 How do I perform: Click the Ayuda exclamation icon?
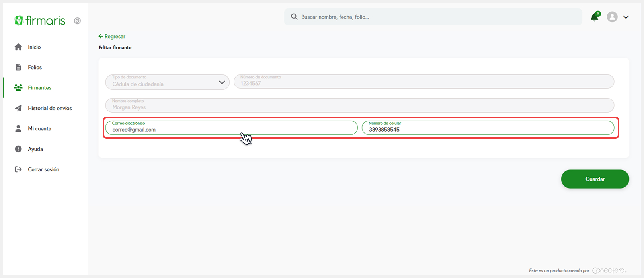pyautogui.click(x=18, y=149)
